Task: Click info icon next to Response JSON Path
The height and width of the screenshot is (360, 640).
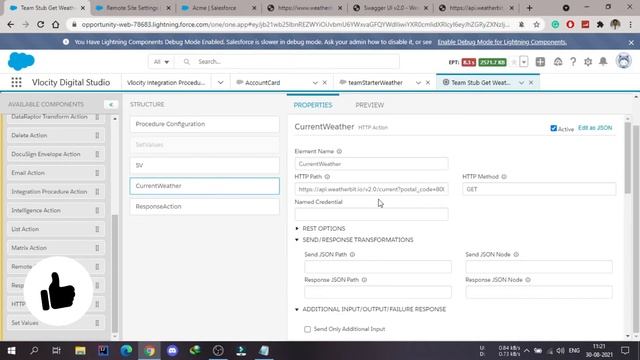Action: [x=364, y=280]
